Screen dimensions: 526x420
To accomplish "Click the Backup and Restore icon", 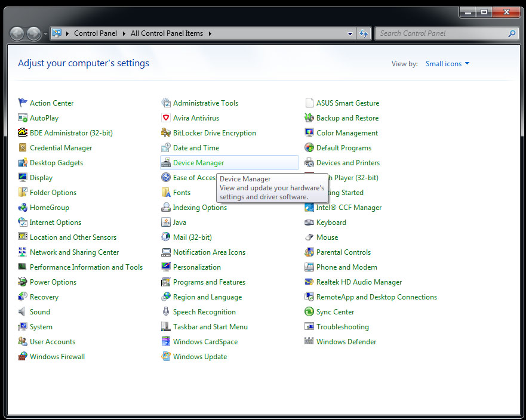I will pos(309,118).
